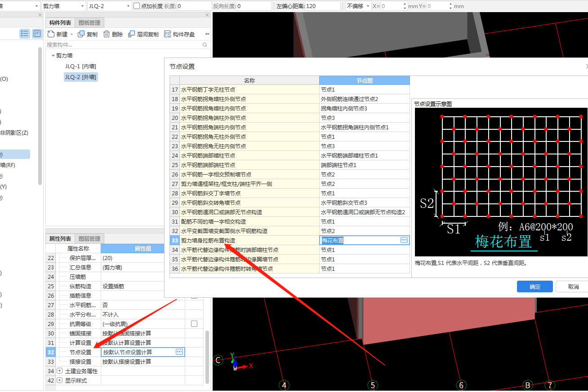Screen dimensions: 588x392
Task: Click axis label circle 7
Action: pyautogui.click(x=549, y=385)
